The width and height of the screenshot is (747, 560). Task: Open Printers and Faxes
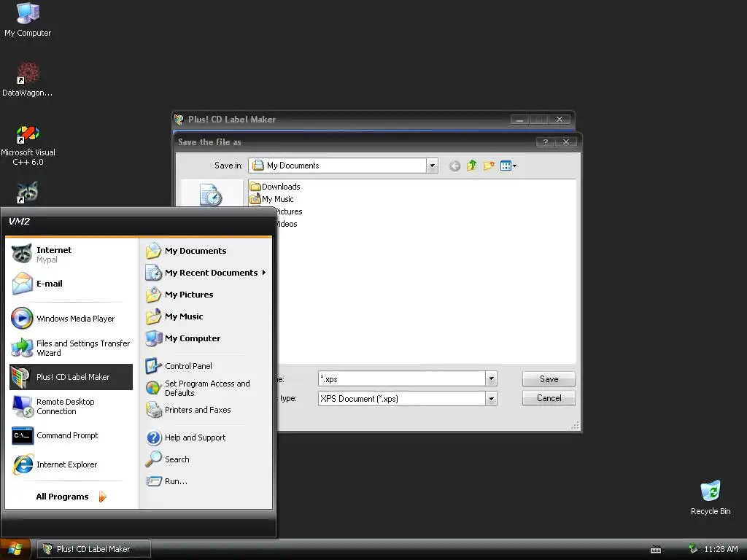point(206,410)
